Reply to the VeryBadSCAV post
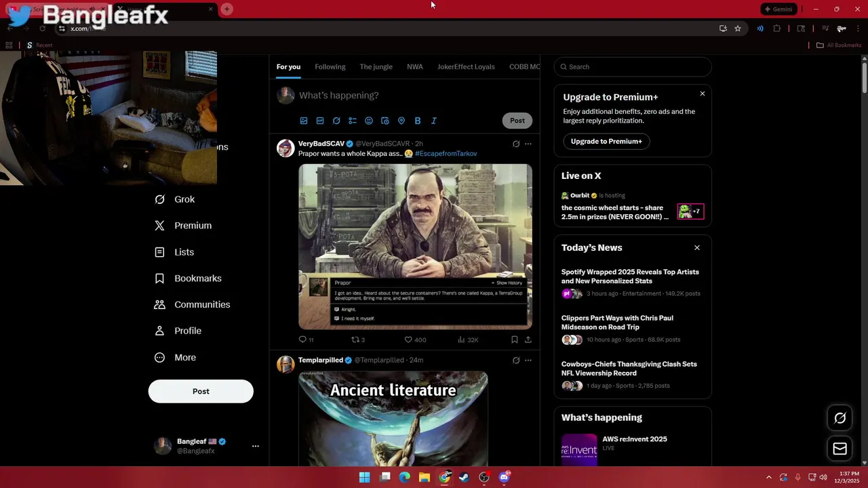 point(306,340)
